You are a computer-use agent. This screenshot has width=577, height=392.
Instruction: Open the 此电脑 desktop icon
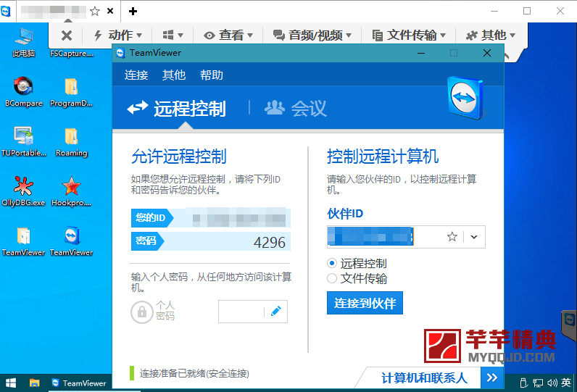23,42
